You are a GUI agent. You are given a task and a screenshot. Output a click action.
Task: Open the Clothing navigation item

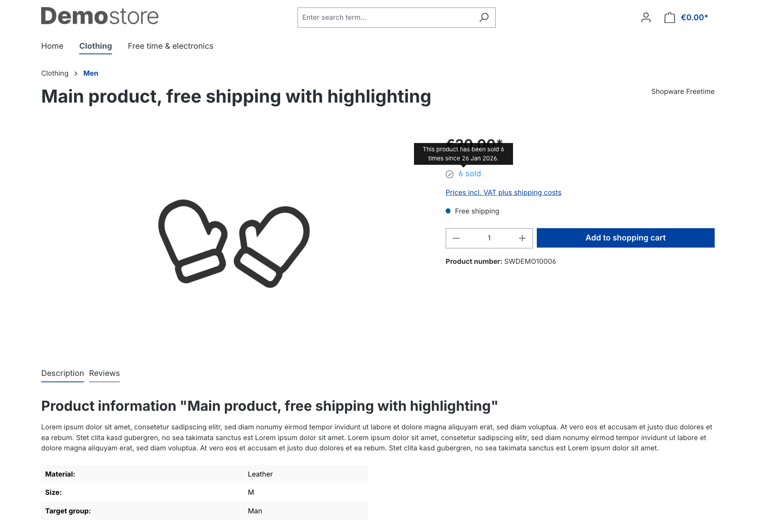pyautogui.click(x=95, y=46)
